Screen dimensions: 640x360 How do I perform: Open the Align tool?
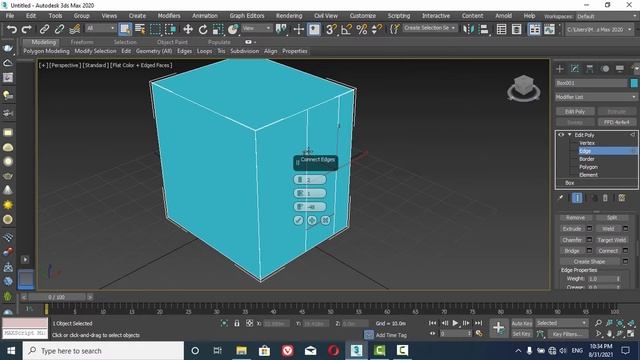tap(484, 29)
